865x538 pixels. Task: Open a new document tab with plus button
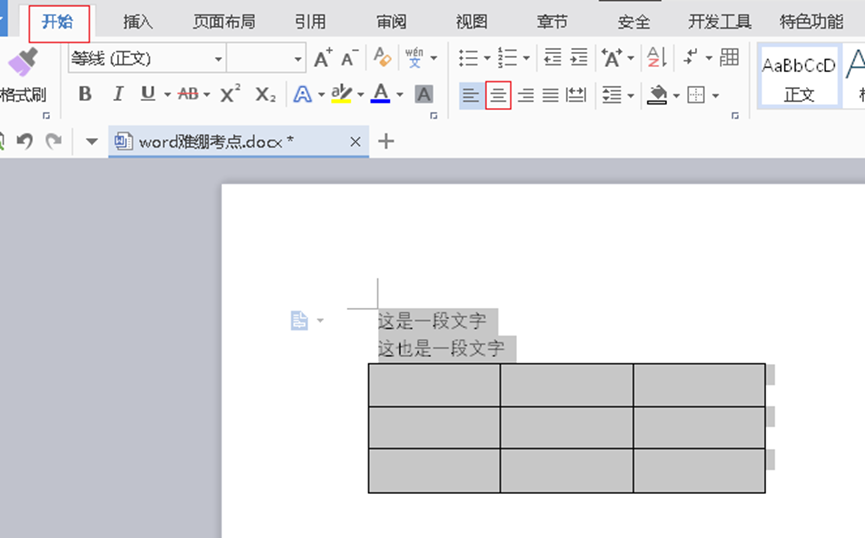386,141
